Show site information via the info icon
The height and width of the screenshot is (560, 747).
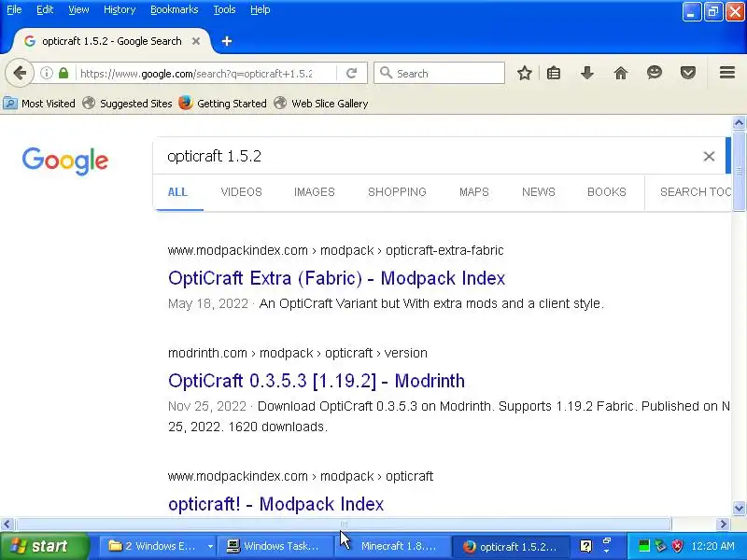(x=46, y=73)
